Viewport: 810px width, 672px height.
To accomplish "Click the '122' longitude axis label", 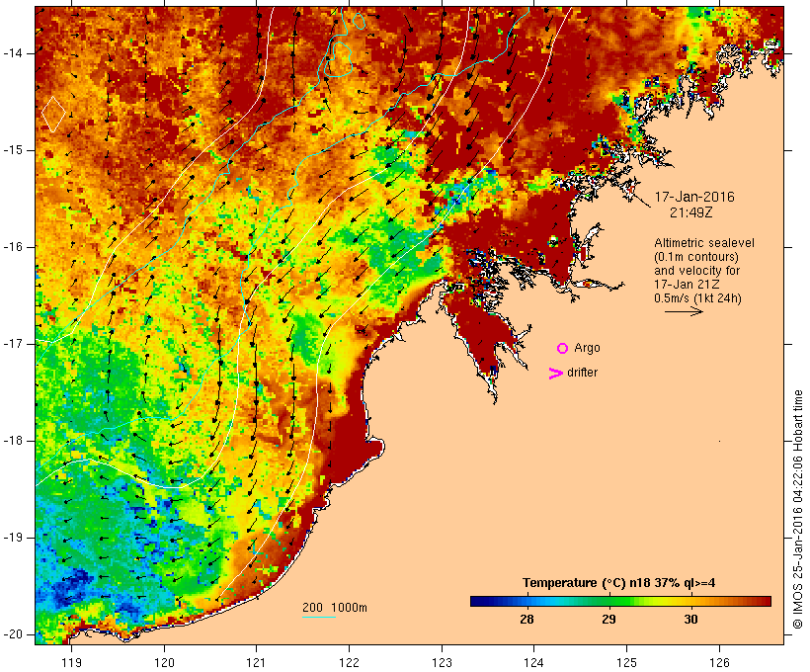I will click(349, 662).
